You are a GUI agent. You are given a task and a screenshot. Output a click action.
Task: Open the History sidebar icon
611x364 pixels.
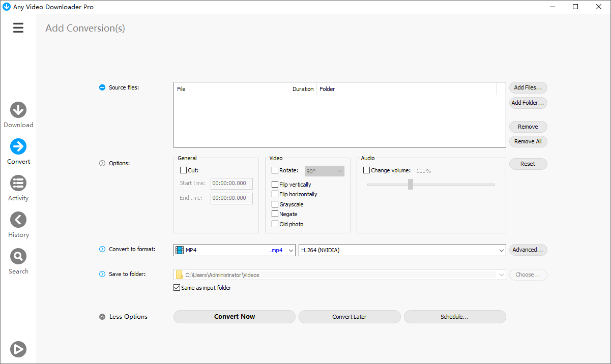tap(18, 220)
